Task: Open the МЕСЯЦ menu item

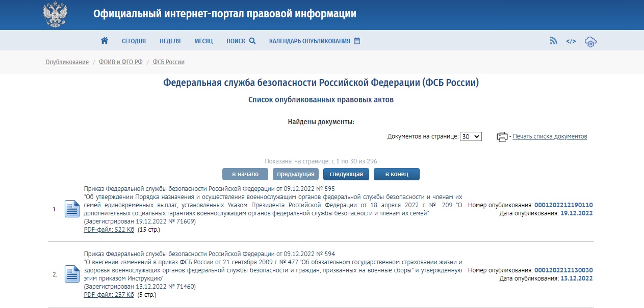Action: coord(203,41)
